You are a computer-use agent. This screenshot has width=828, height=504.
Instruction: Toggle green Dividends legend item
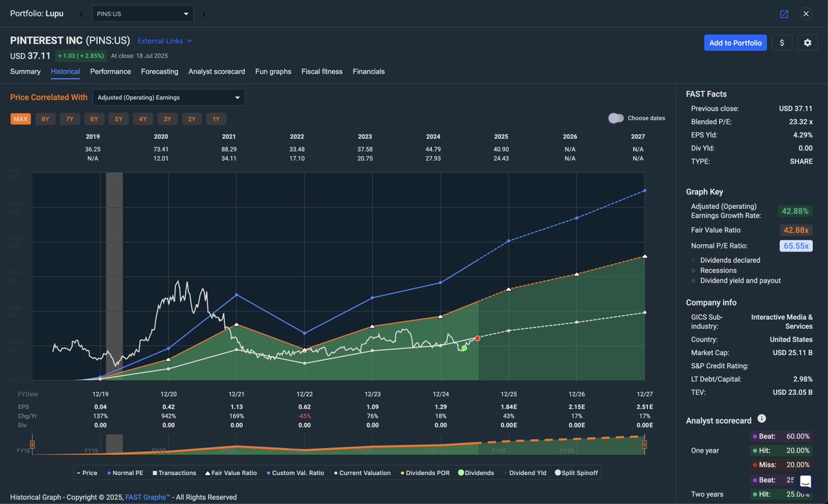tap(477, 473)
